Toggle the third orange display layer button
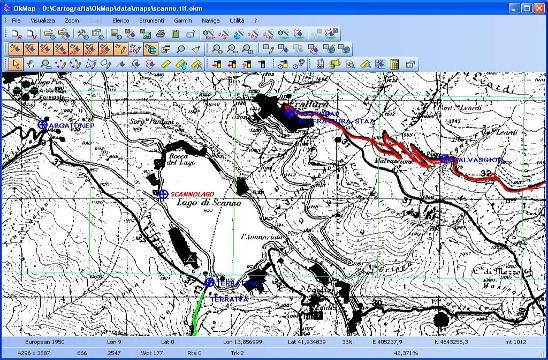This screenshot has width=548, height=360. tap(46, 49)
